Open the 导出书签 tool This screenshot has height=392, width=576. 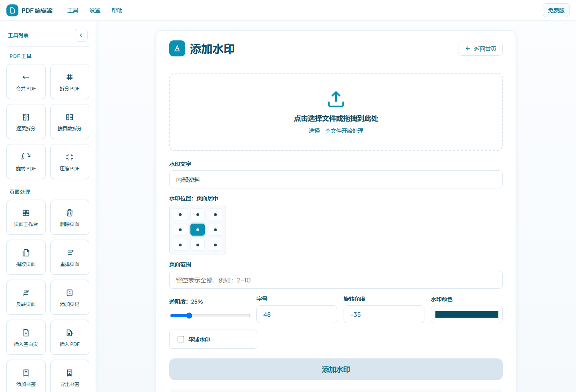coord(70,376)
